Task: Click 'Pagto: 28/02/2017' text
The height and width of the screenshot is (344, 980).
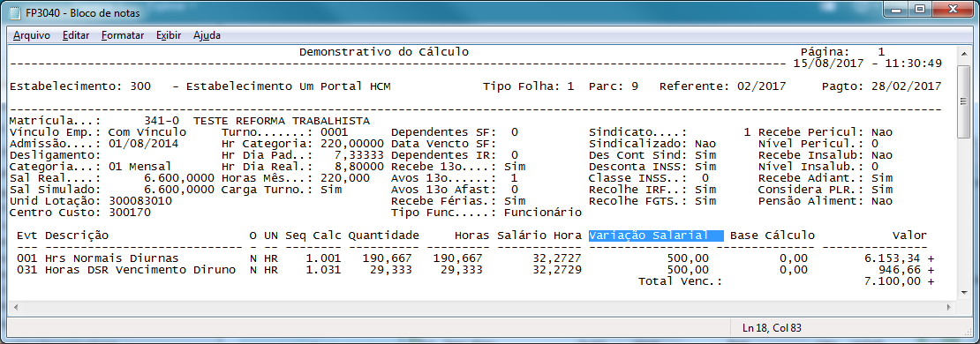Action: (881, 86)
